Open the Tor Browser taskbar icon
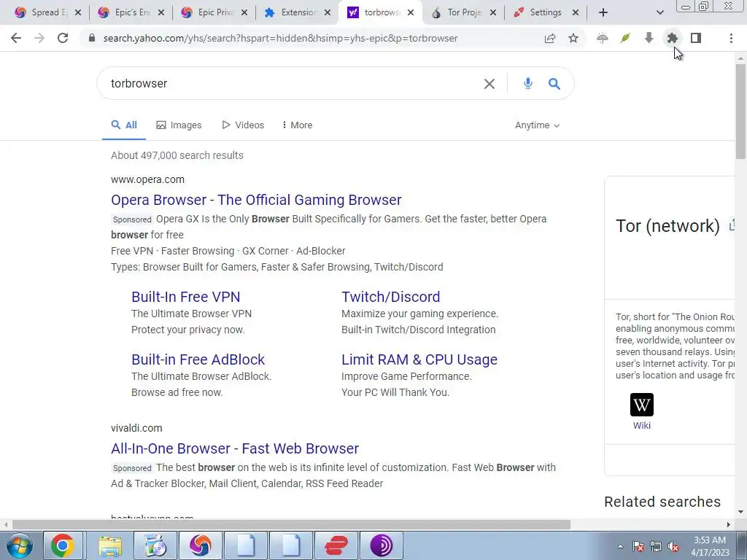 381,545
